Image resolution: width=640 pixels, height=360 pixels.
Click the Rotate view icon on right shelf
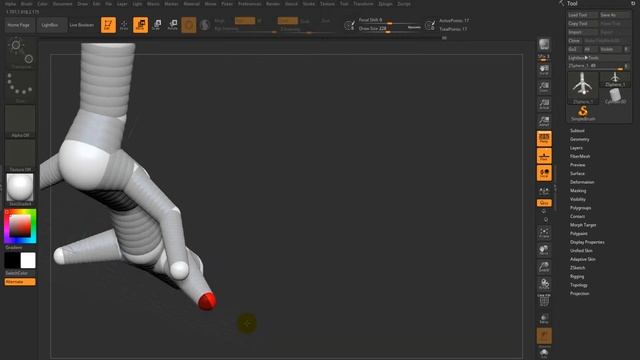(544, 284)
